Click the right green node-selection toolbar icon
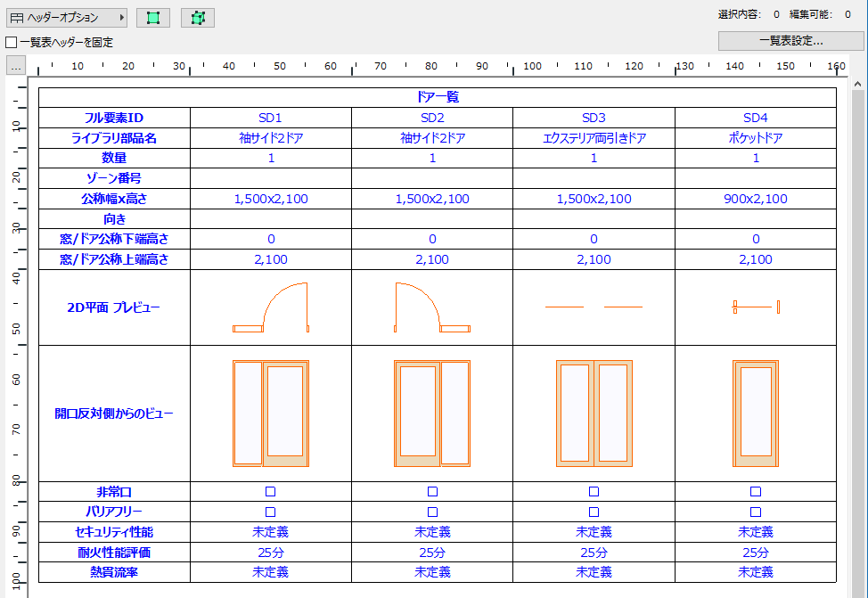868x598 pixels. tap(197, 17)
